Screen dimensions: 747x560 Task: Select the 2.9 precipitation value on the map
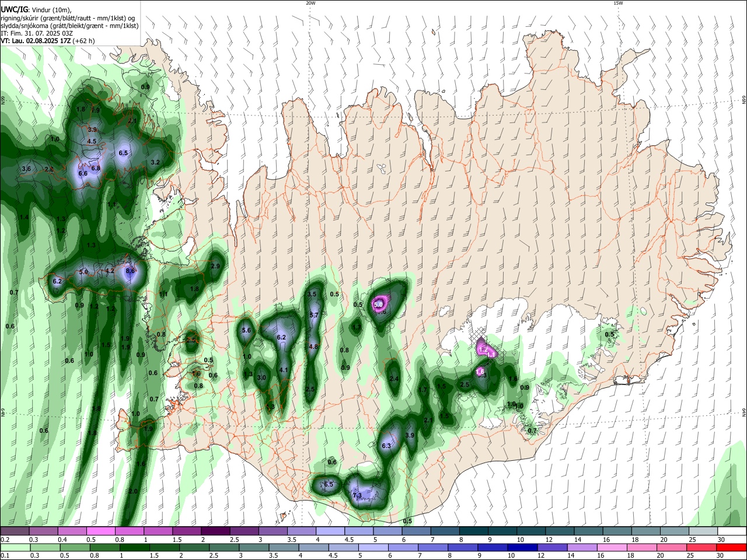click(215, 267)
